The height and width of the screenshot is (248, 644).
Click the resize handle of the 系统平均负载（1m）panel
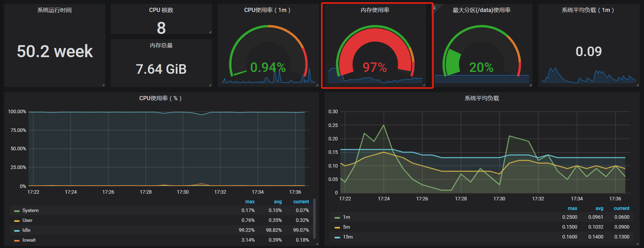pos(638,85)
